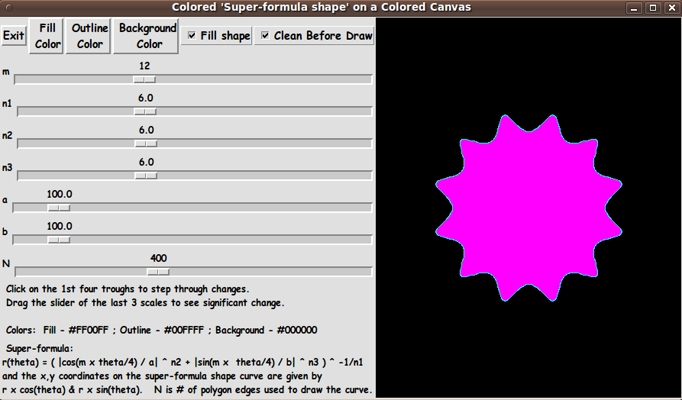The width and height of the screenshot is (682, 400).
Task: Click the n1 slider handle
Action: pos(145,112)
